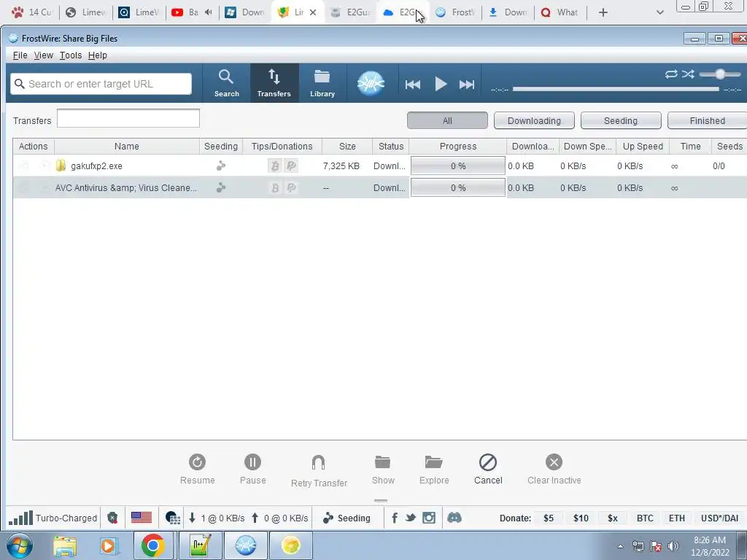Start playback with the play button
The height and width of the screenshot is (560, 747).
coord(441,85)
